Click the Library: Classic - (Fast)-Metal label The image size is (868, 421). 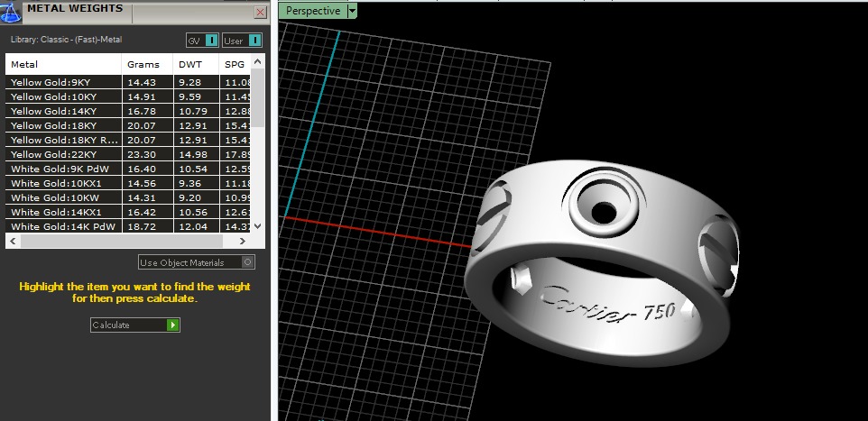pyautogui.click(x=67, y=40)
